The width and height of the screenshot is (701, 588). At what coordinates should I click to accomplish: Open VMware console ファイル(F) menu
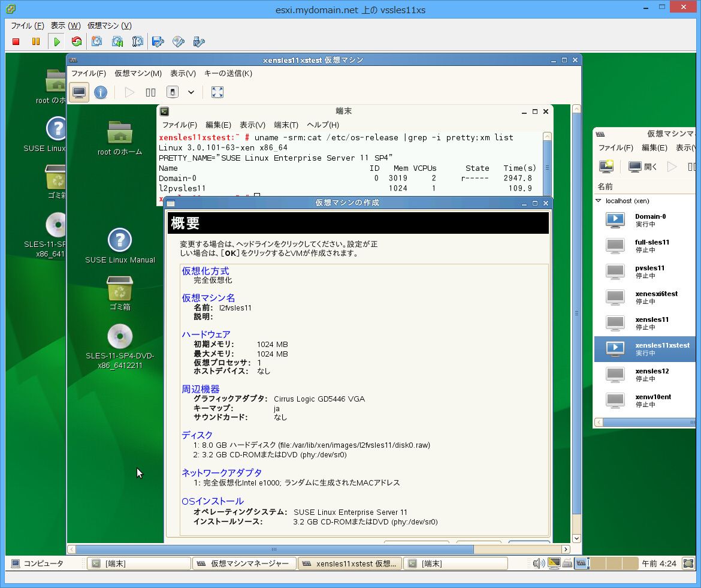[x=27, y=26]
